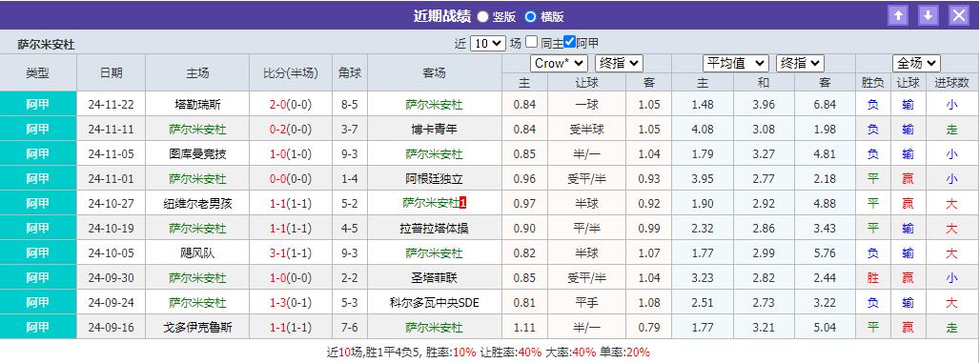
Task: Select the 横版 radio button
Action: 531,16
